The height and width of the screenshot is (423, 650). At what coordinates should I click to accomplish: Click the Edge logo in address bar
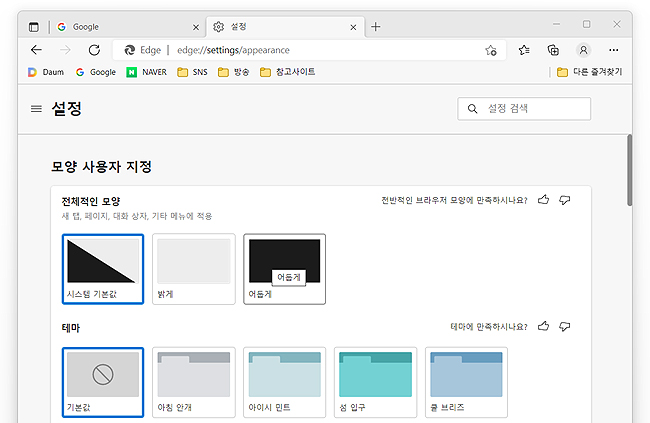(129, 50)
